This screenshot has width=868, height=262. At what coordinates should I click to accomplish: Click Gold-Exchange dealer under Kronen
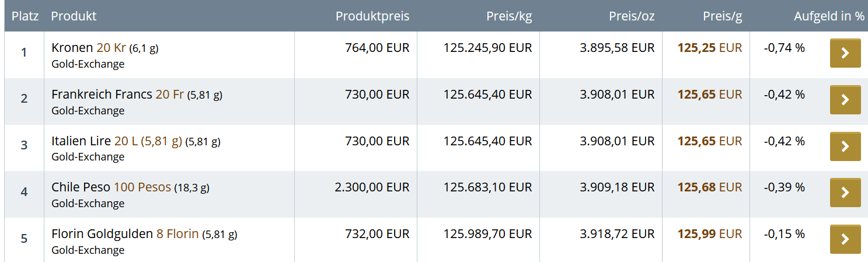88,64
